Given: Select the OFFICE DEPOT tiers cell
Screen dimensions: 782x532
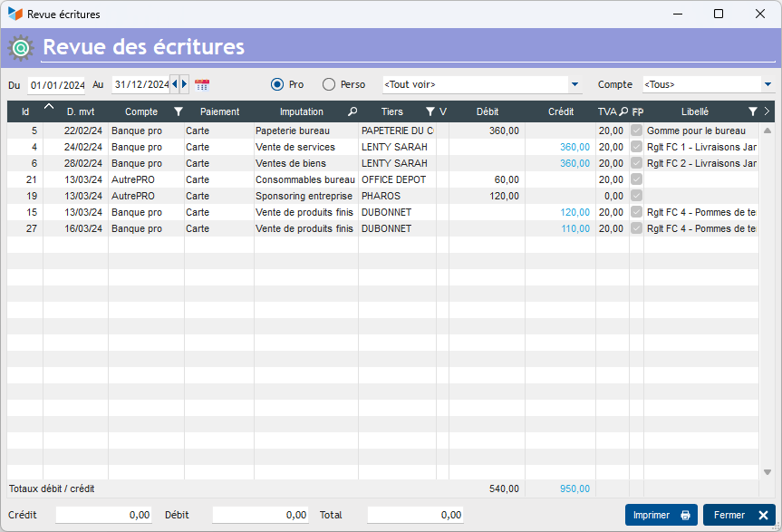Looking at the screenshot, I should point(397,179).
